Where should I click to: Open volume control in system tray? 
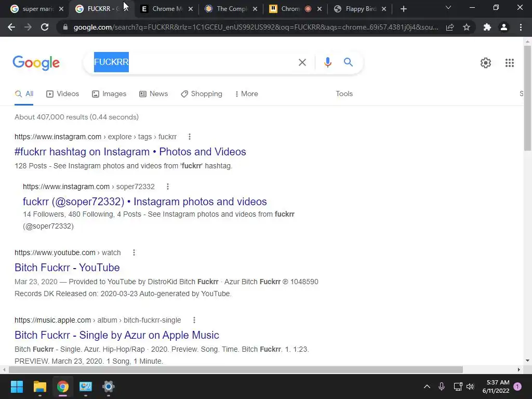470,387
